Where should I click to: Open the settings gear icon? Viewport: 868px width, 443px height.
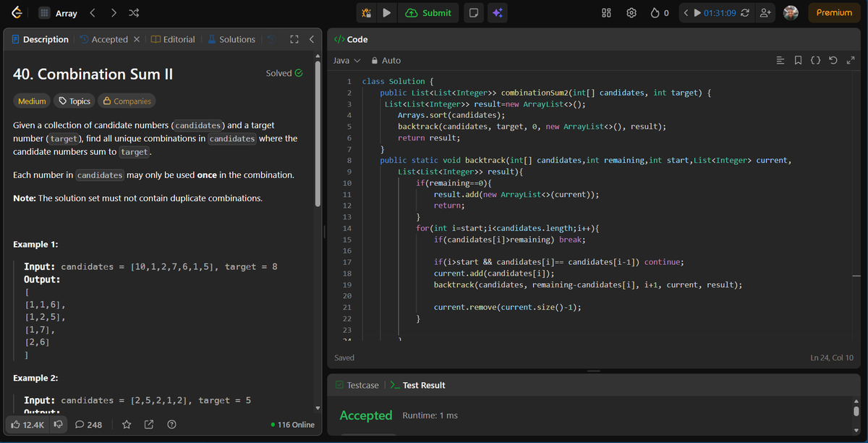click(x=631, y=13)
